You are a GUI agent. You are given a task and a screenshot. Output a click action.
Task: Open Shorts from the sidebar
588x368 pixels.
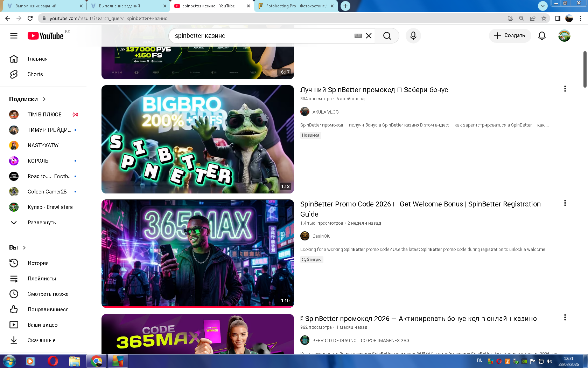pos(35,74)
